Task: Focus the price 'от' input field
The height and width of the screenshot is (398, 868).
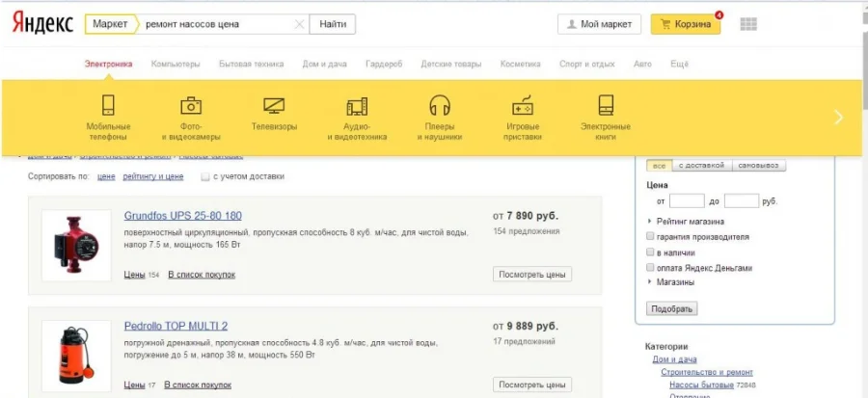Action: click(x=687, y=201)
